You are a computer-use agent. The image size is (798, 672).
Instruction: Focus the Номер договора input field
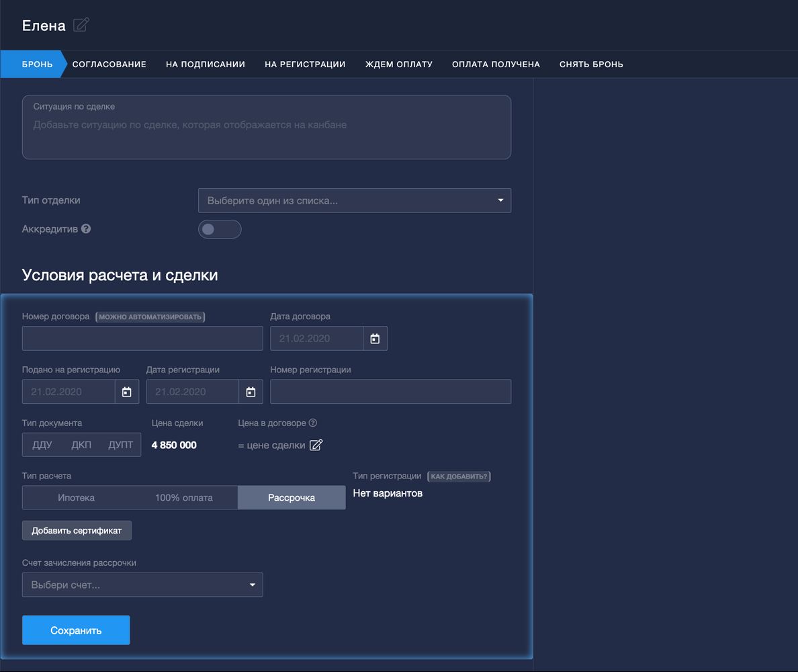point(142,339)
